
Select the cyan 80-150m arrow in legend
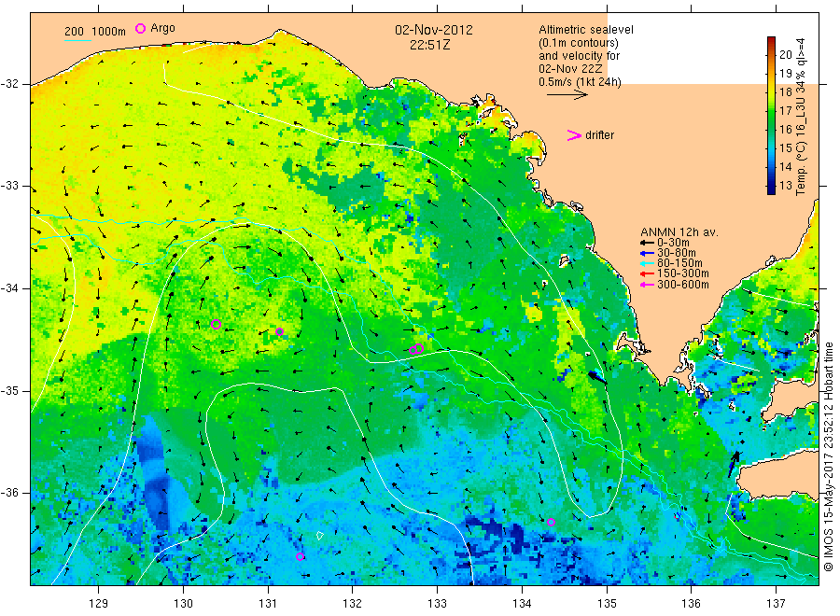[x=647, y=263]
